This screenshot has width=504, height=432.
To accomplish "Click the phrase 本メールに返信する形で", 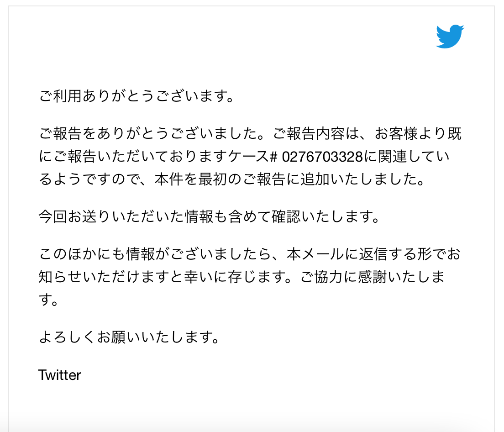I will [366, 254].
